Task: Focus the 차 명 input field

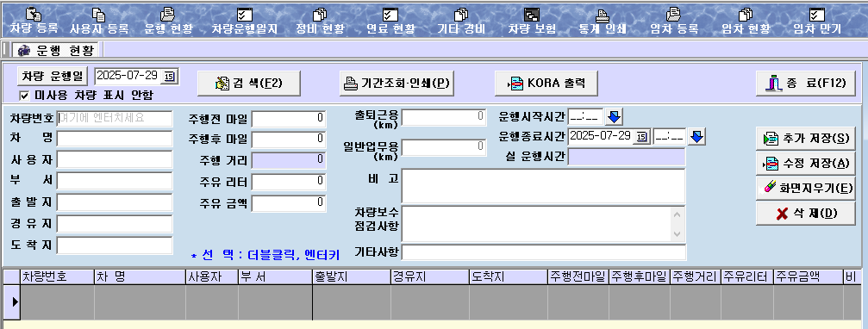Action: (115, 139)
